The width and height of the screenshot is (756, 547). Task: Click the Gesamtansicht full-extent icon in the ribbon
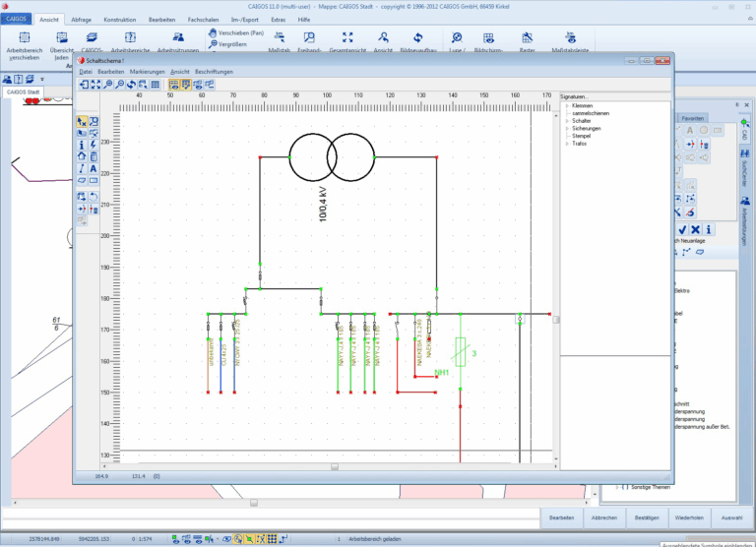346,36
